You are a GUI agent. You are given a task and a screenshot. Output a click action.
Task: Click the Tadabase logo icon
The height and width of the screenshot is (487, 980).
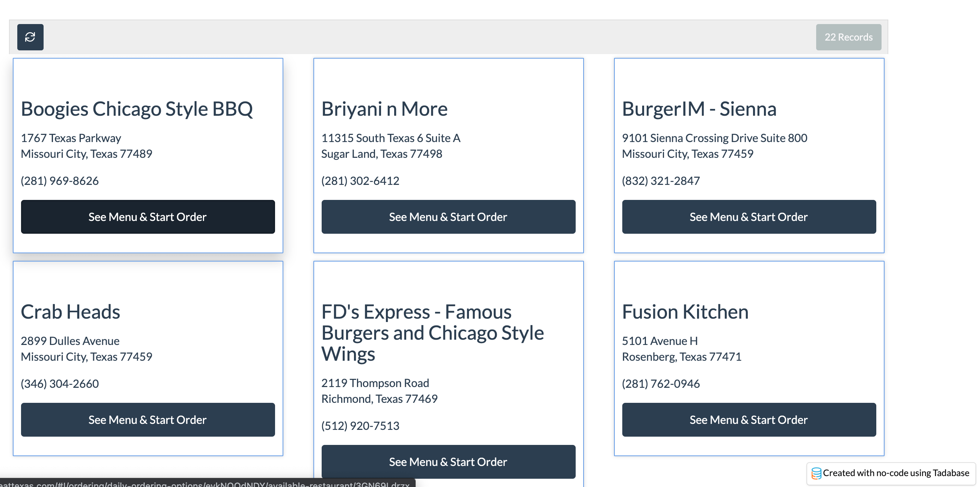[x=816, y=473]
